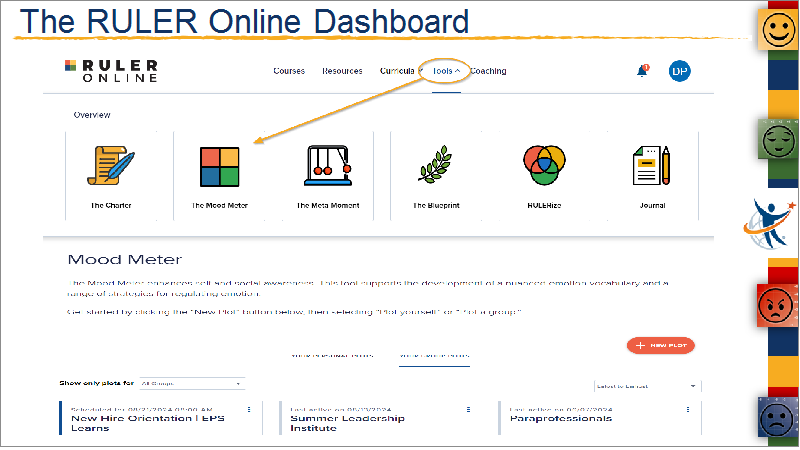Click the Journal label text
The width and height of the screenshot is (800, 450).
pyautogui.click(x=652, y=206)
